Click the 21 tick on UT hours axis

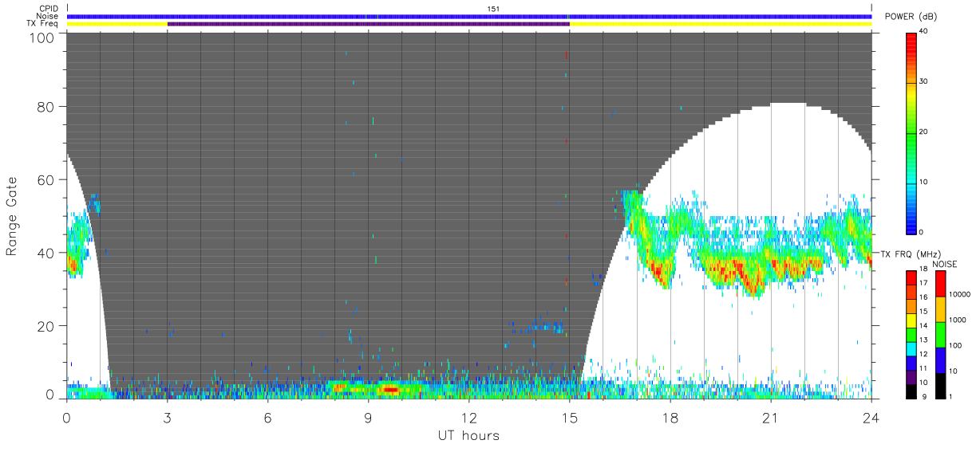770,417
